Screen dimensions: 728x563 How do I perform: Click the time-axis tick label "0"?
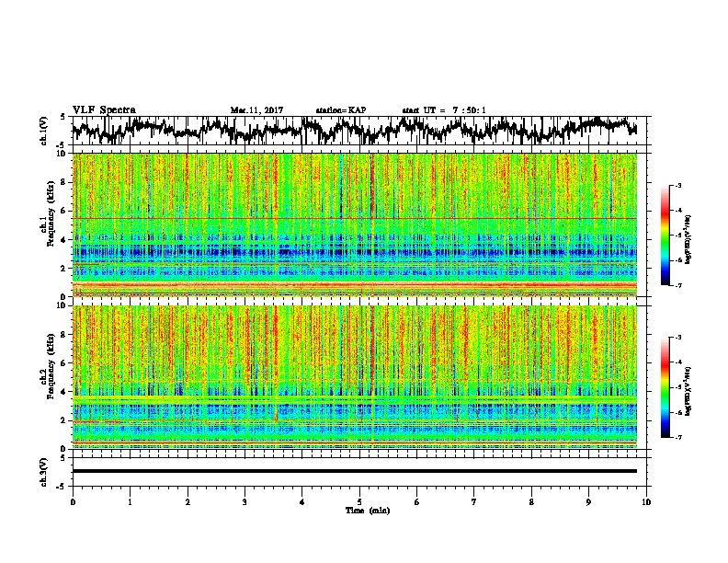pyautogui.click(x=73, y=502)
